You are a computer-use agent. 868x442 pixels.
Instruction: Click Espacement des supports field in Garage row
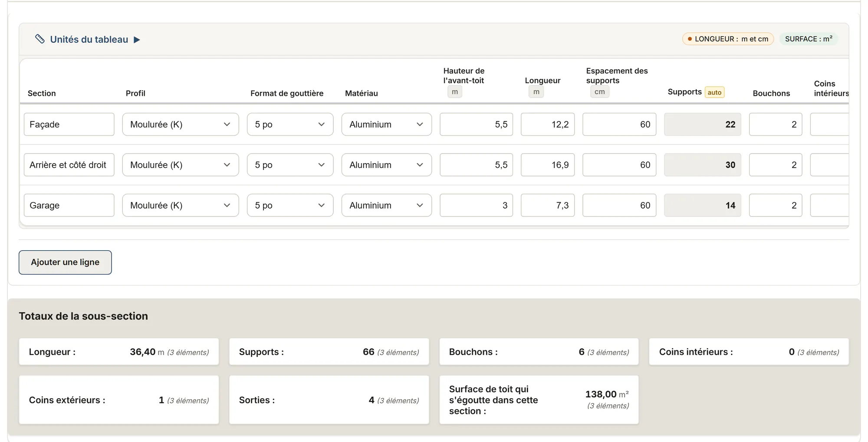(x=619, y=205)
